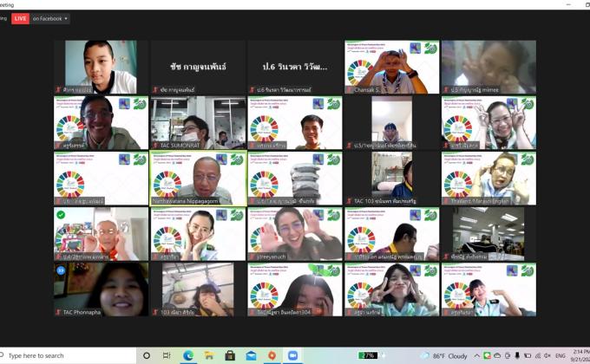The image size is (590, 364).
Task: Click the streeyanuch participant video
Action: (x=294, y=233)
